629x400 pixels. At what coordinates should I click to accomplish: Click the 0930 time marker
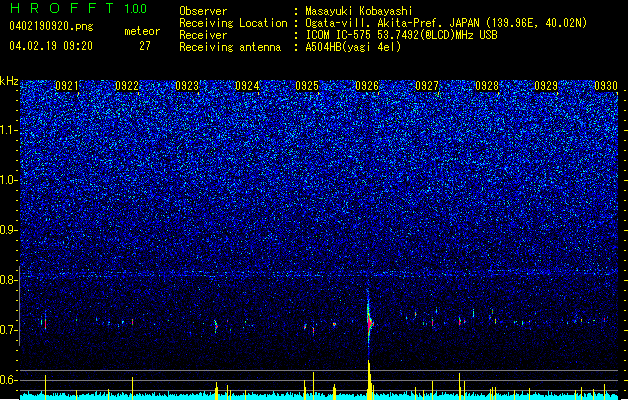coord(606,86)
